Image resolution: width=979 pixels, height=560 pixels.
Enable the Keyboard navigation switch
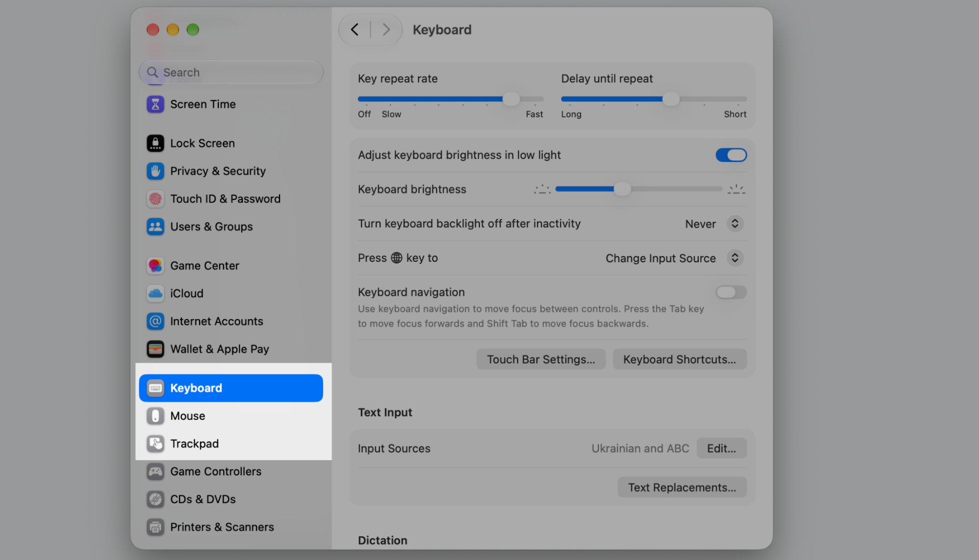[x=731, y=292]
